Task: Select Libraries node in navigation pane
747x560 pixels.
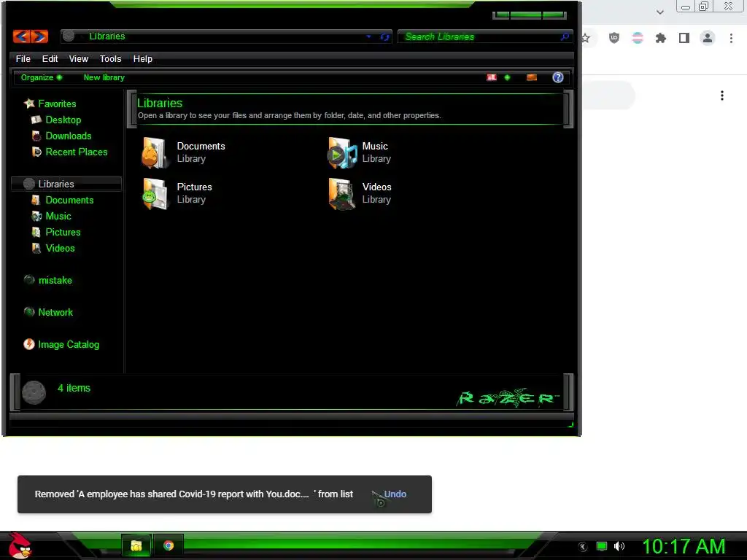Action: 66,184
